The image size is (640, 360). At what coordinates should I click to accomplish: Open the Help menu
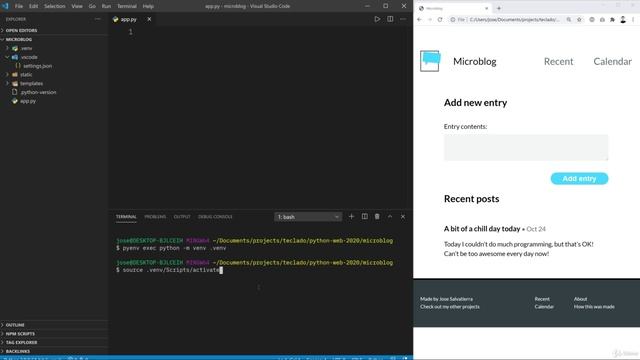(148, 6)
